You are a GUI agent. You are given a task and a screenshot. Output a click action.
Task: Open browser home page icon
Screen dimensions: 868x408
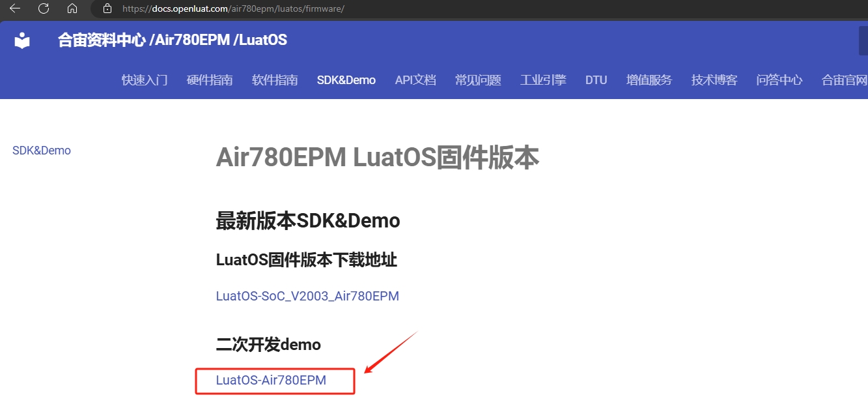(x=72, y=8)
